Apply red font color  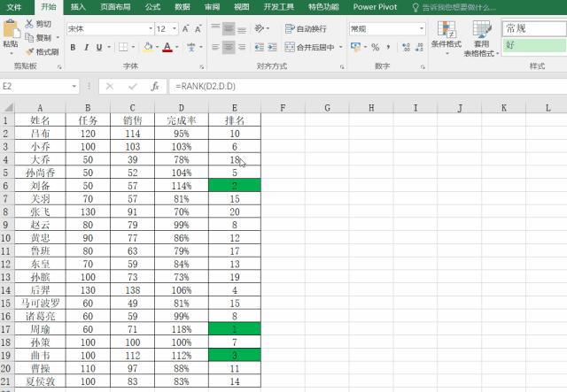pyautogui.click(x=167, y=47)
